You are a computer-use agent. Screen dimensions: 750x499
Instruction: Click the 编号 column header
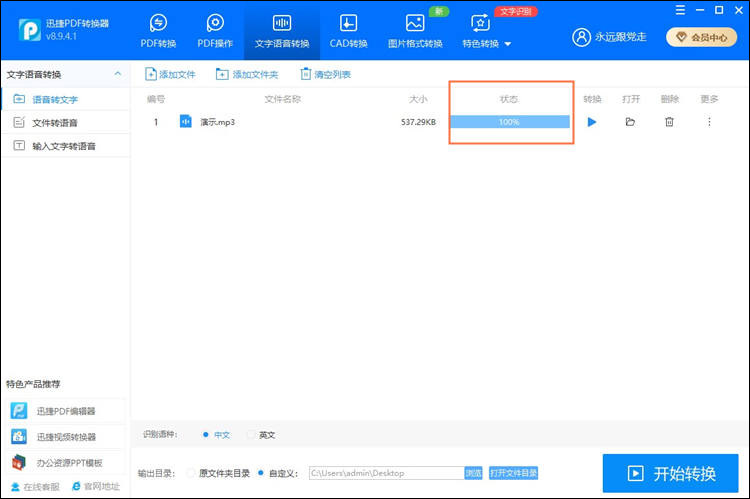click(156, 99)
